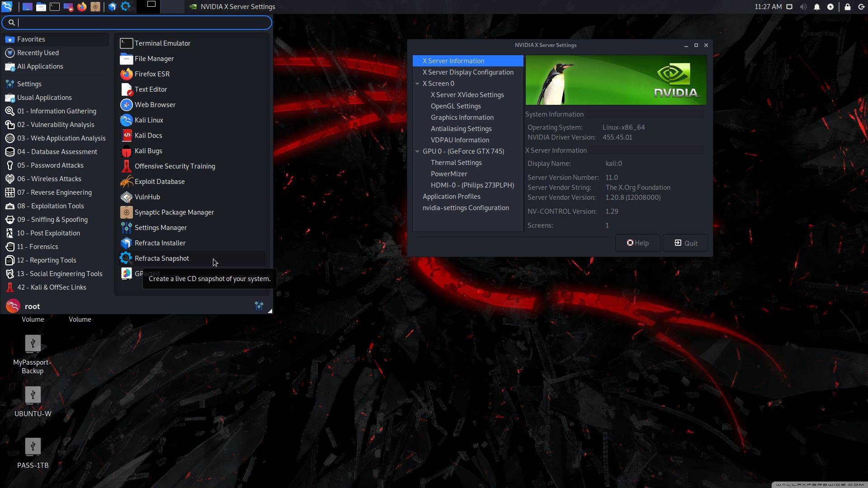Click the notification bell in system tray
This screenshot has height=488, width=868.
pos(816,7)
